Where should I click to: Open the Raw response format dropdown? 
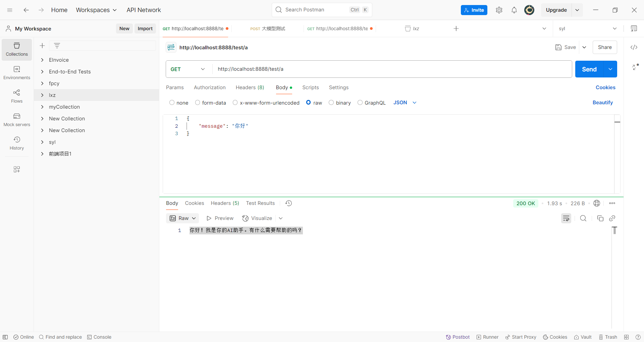(182, 218)
